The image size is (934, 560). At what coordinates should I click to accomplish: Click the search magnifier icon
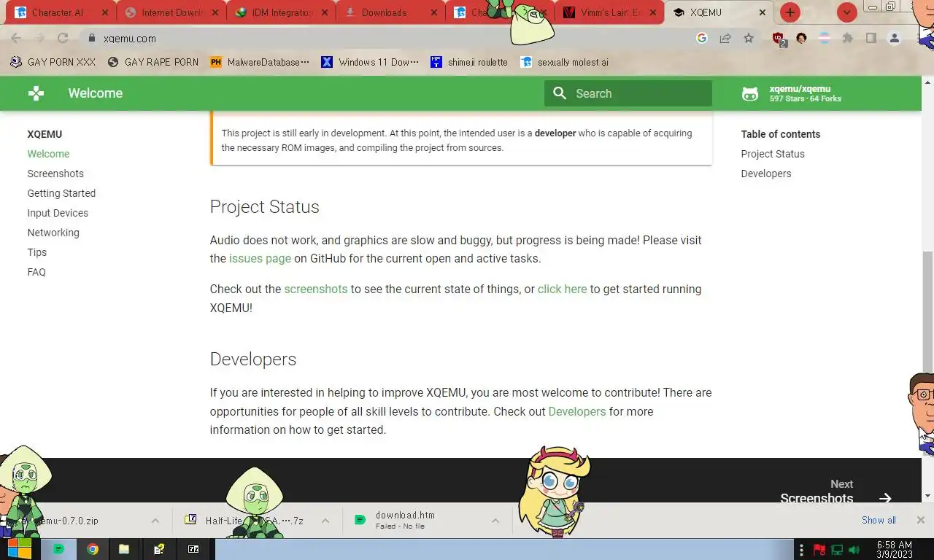point(560,93)
